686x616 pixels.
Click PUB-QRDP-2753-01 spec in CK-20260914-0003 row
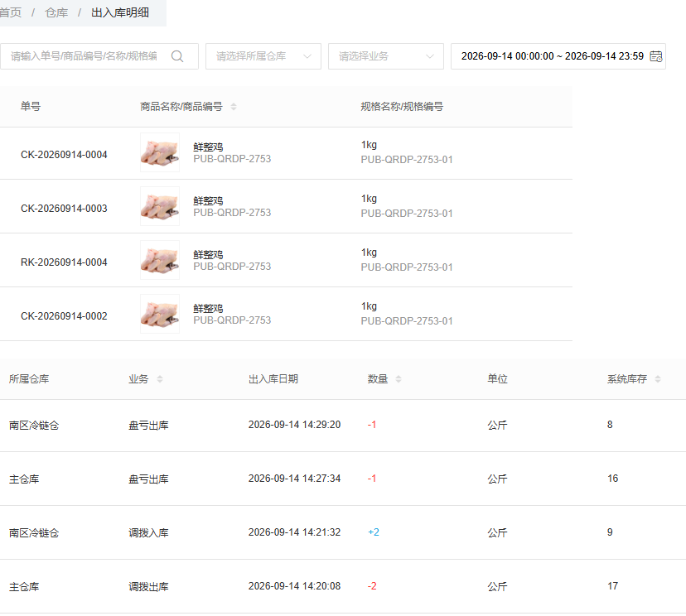coord(407,214)
